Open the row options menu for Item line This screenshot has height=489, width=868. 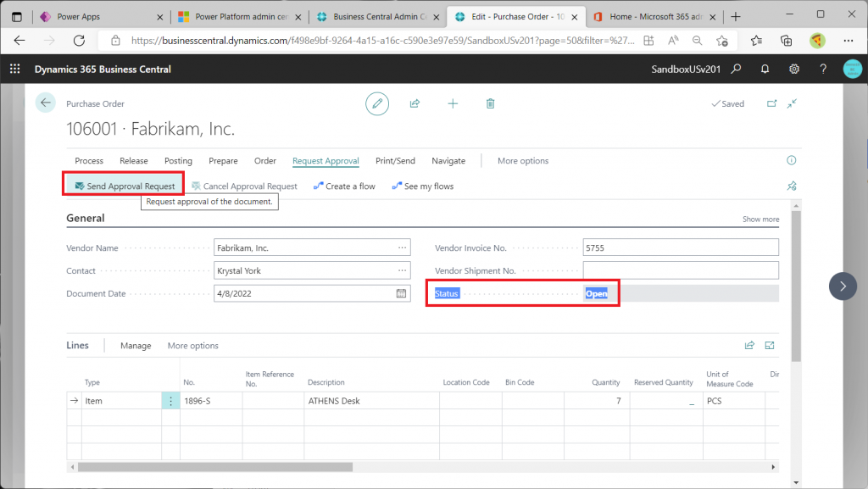tap(170, 401)
